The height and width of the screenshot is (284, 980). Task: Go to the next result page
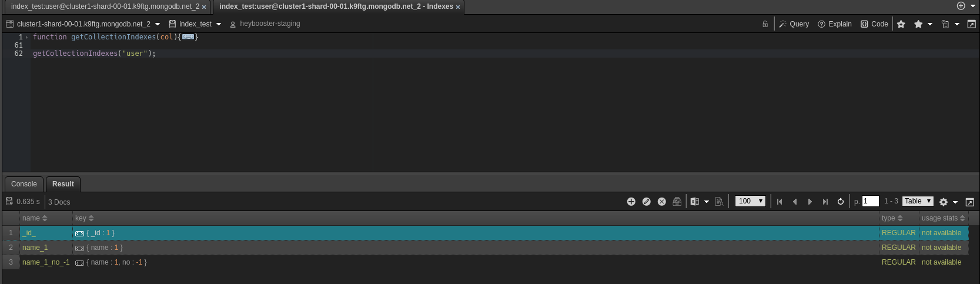(810, 202)
